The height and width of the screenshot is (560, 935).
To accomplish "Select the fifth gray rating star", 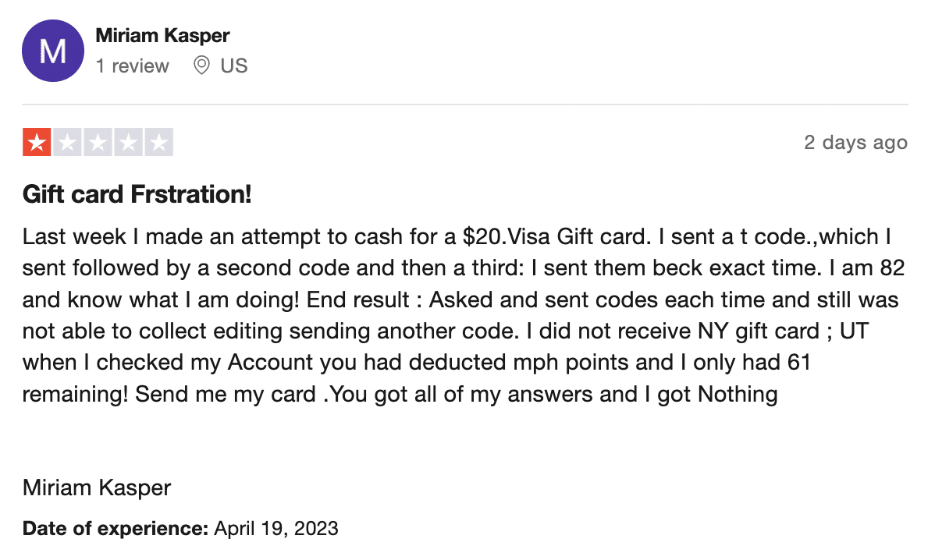I will point(158,143).
